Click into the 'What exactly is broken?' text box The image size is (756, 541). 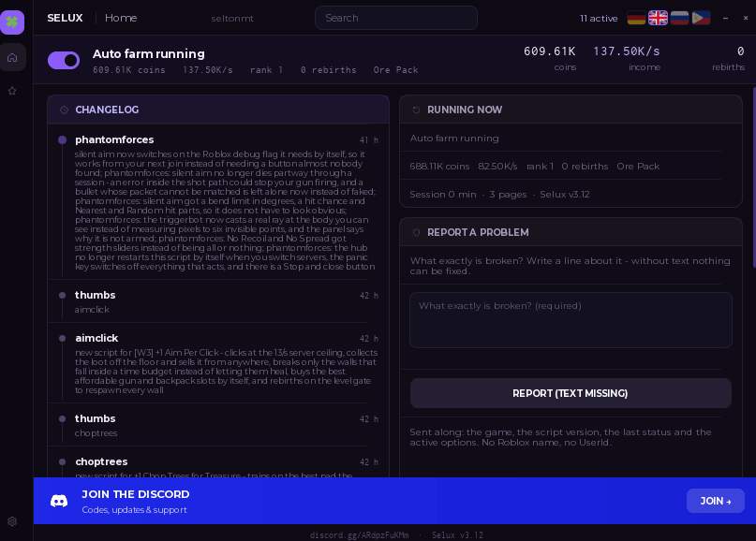coord(571,320)
